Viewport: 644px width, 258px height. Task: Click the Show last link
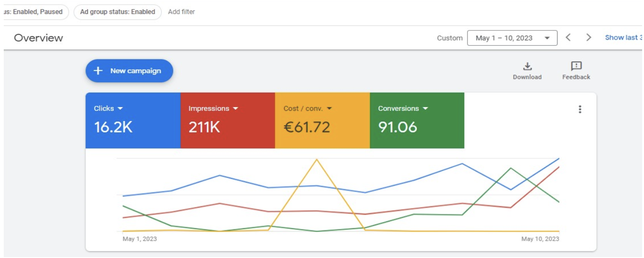[623, 38]
